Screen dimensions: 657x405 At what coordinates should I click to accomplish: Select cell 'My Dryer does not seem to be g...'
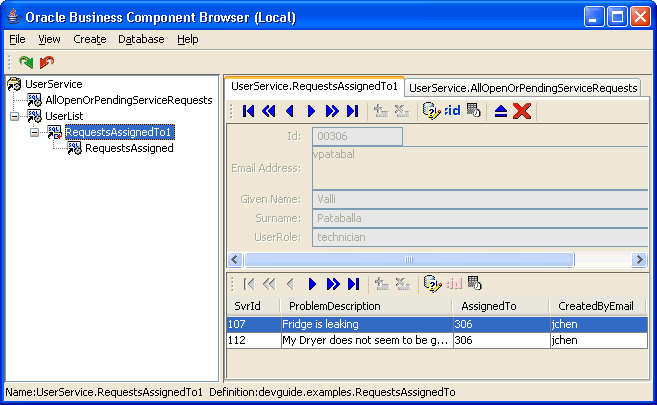pos(367,340)
